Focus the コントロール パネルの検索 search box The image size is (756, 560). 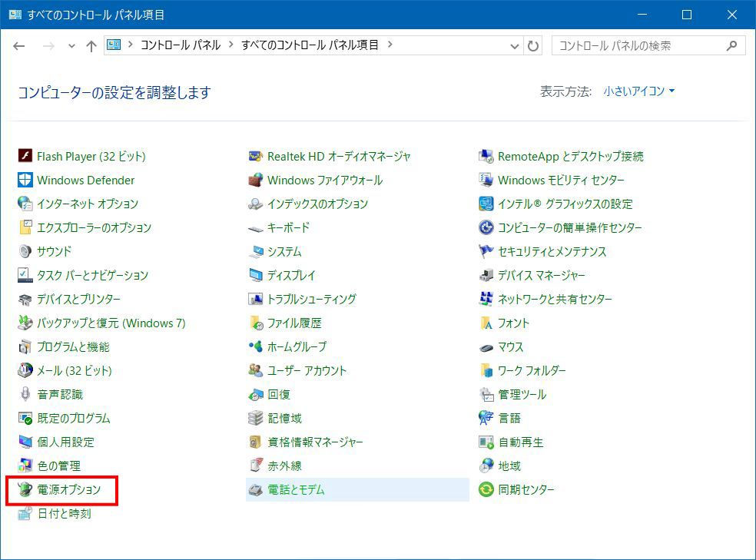point(648,46)
